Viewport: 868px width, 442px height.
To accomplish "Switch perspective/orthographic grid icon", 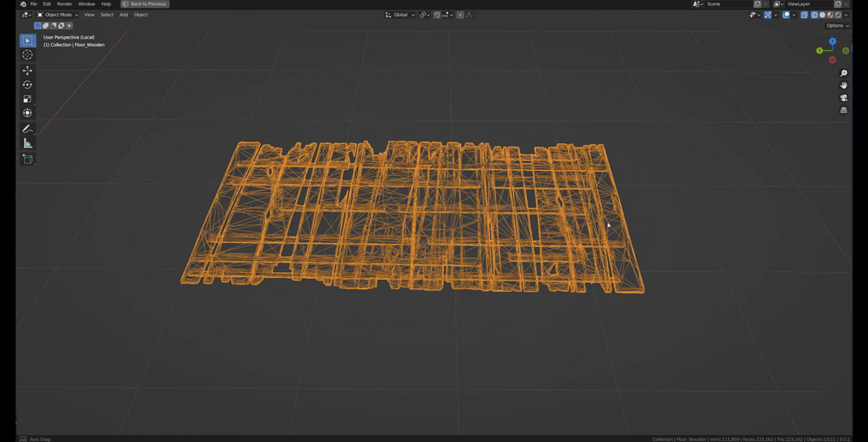I will pos(844,110).
